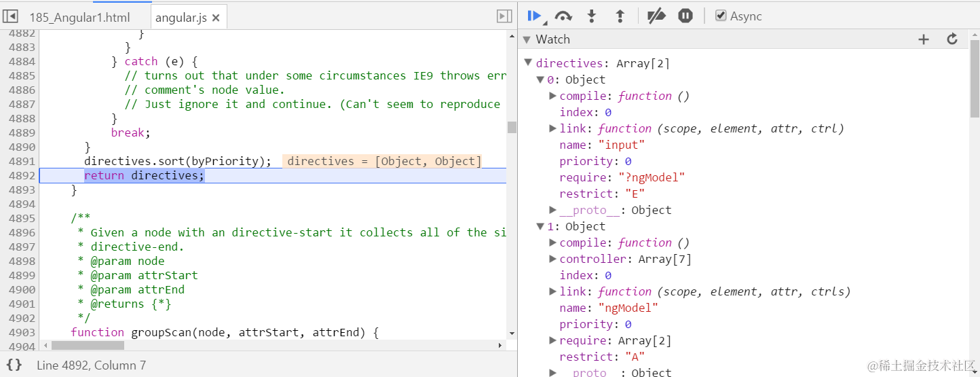Step out of current function
The image size is (980, 377).
point(620,16)
